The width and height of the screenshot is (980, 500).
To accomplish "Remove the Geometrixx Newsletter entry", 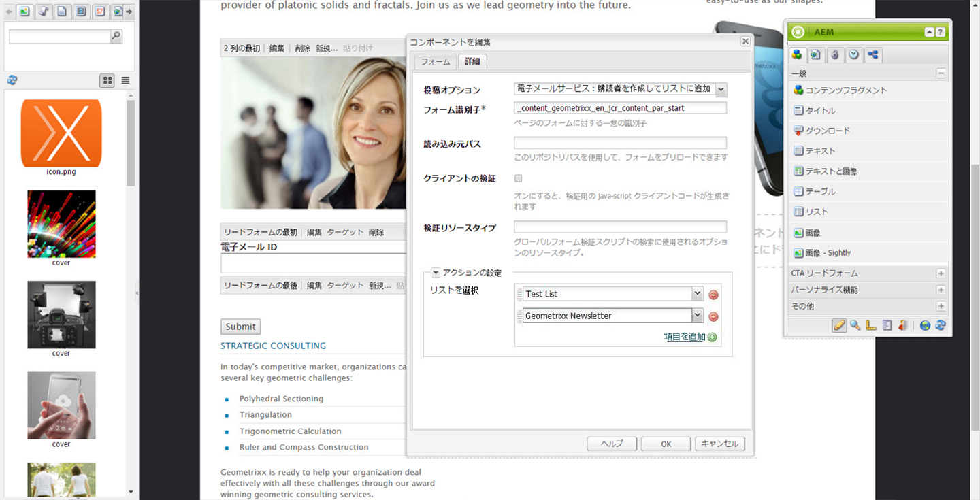I will coord(713,316).
